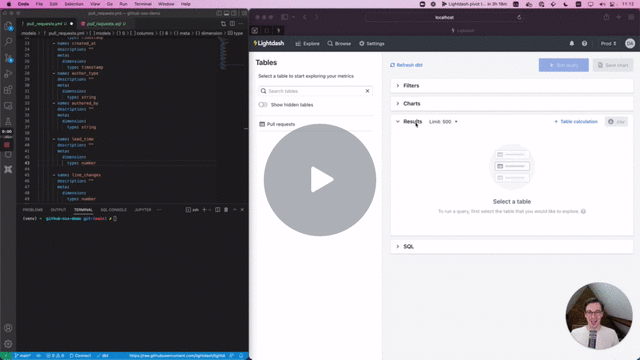Open Lightdash notifications bell
Image resolution: width=640 pixels, height=360 pixels.
(571, 44)
